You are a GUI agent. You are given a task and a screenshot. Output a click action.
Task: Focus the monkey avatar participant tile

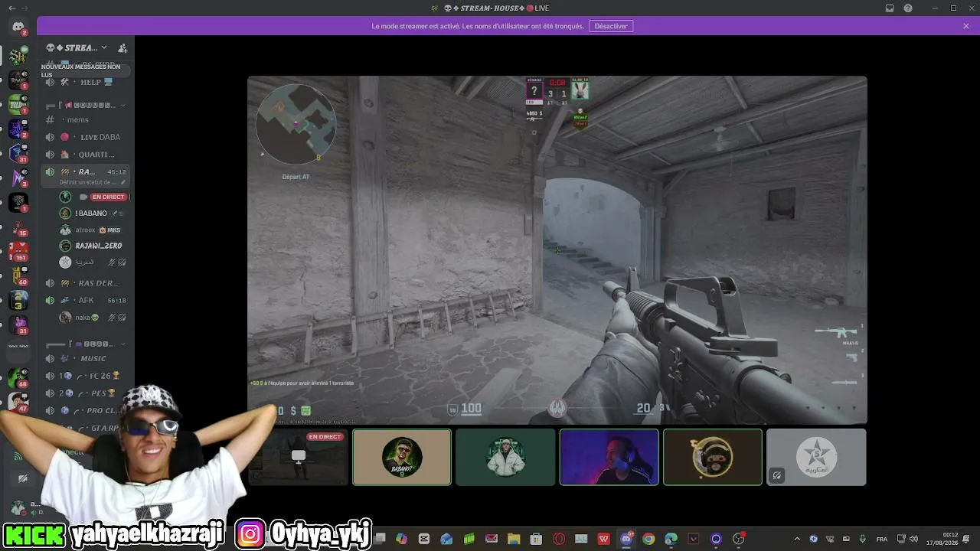click(x=713, y=457)
